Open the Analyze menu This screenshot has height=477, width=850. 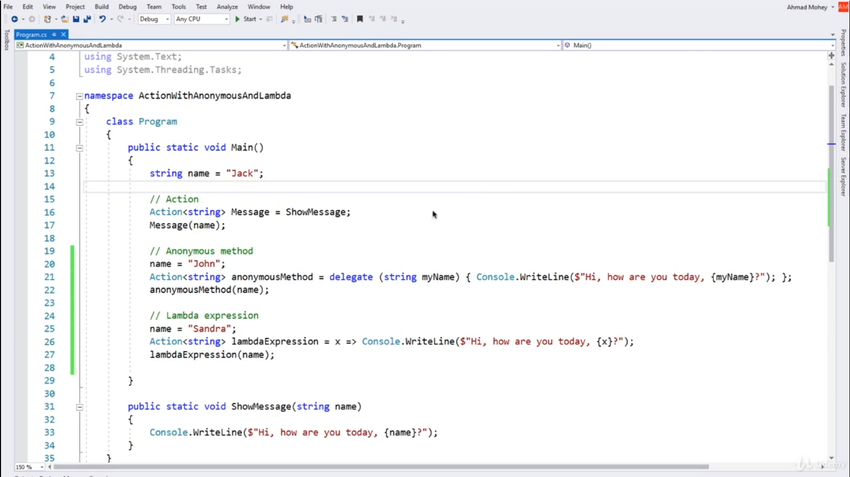tap(227, 7)
